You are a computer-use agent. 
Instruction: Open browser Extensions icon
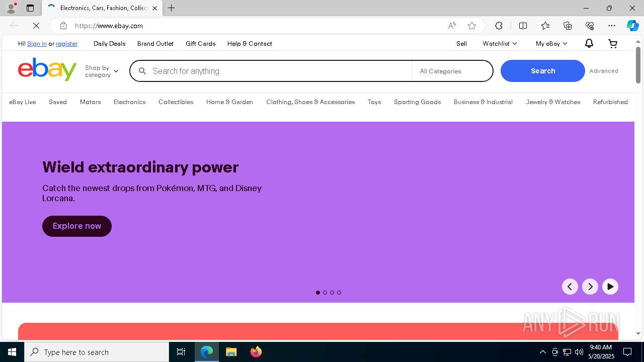[x=499, y=26]
